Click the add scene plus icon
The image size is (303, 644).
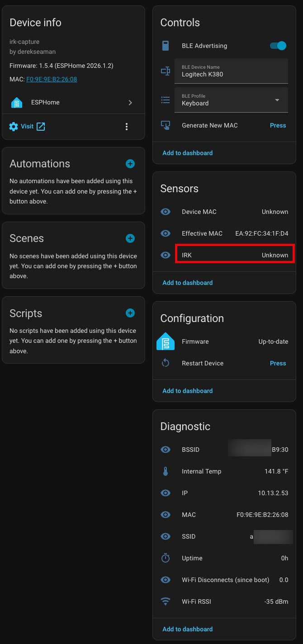click(130, 238)
